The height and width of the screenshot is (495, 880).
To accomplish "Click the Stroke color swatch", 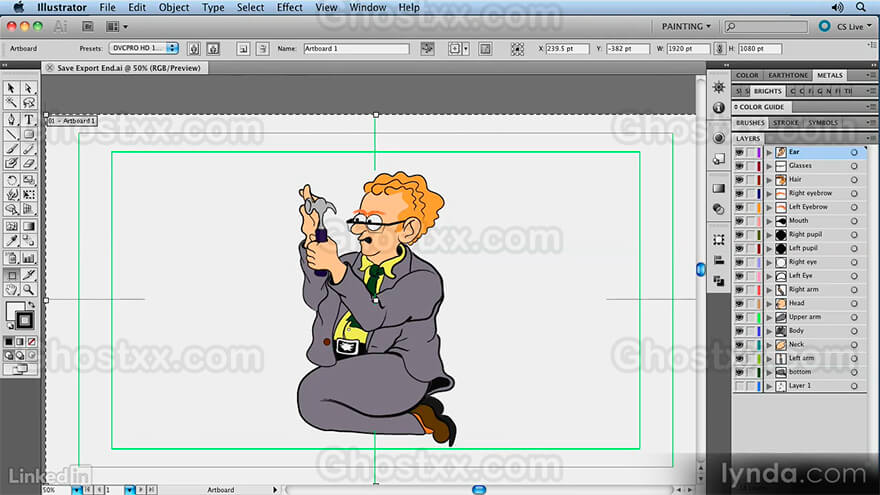I will click(x=24, y=320).
